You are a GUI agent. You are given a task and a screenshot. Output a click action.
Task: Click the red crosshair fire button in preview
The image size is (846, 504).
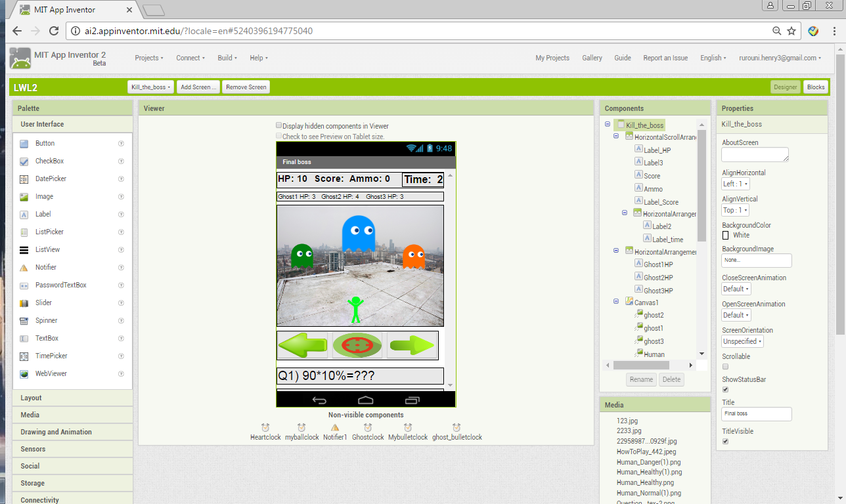pos(357,345)
